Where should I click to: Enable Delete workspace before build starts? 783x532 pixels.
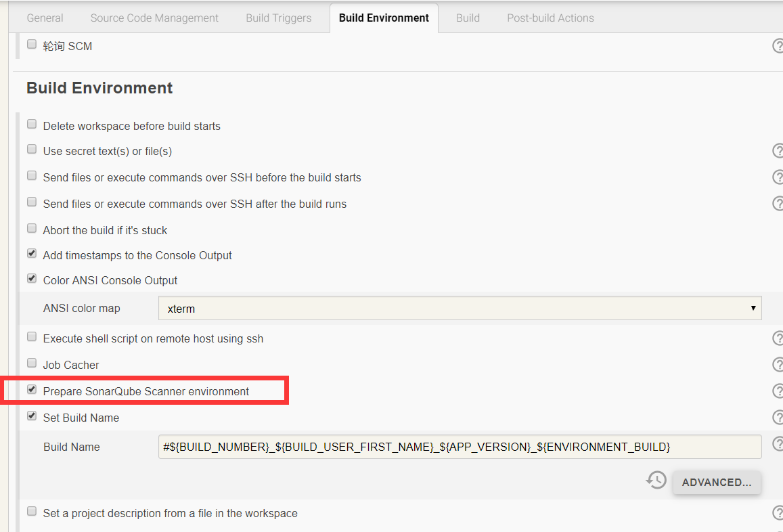click(x=32, y=125)
